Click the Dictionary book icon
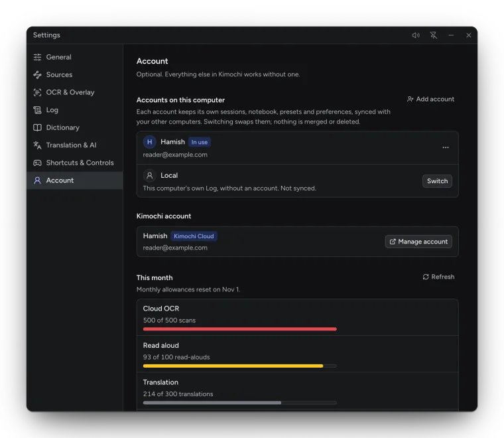 click(37, 127)
